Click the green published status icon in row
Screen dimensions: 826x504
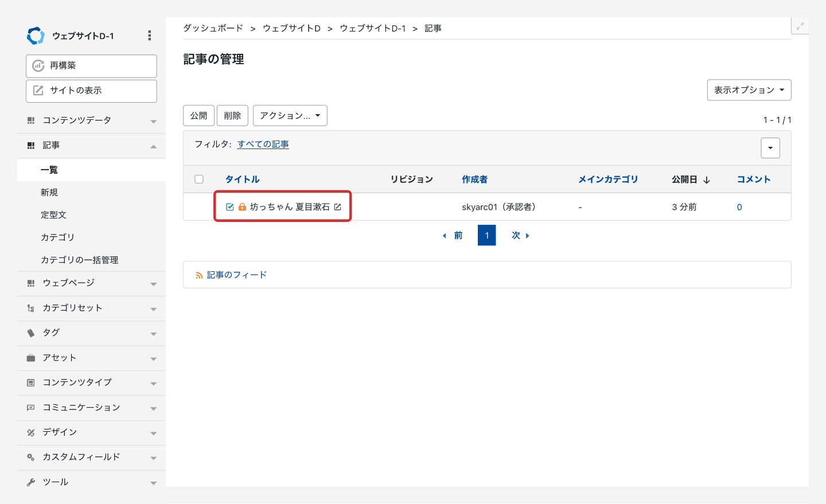pos(230,207)
